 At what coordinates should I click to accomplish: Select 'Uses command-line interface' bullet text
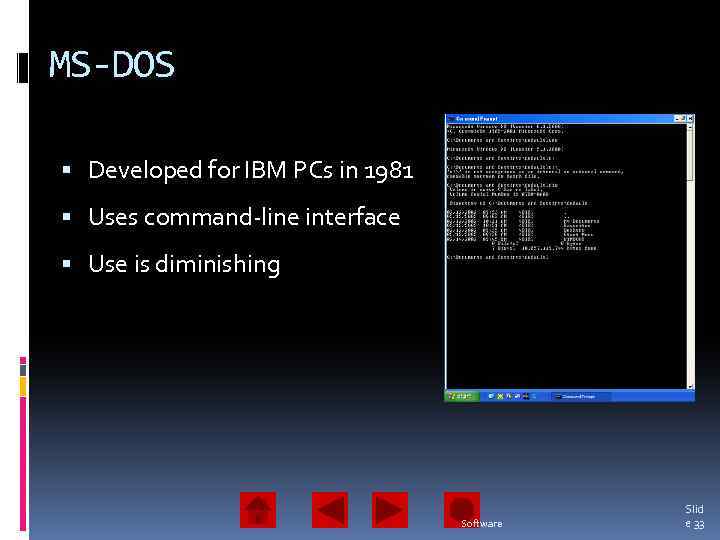coord(244,217)
